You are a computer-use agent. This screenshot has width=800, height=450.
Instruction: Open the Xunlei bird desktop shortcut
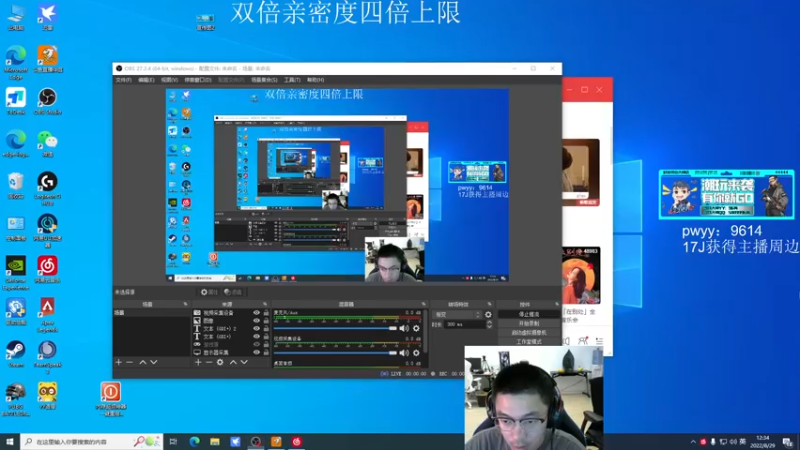[x=47, y=17]
